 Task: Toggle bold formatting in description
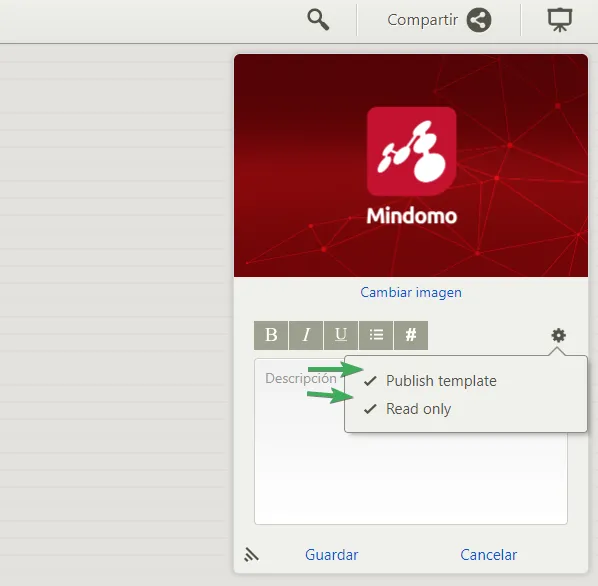coord(271,335)
